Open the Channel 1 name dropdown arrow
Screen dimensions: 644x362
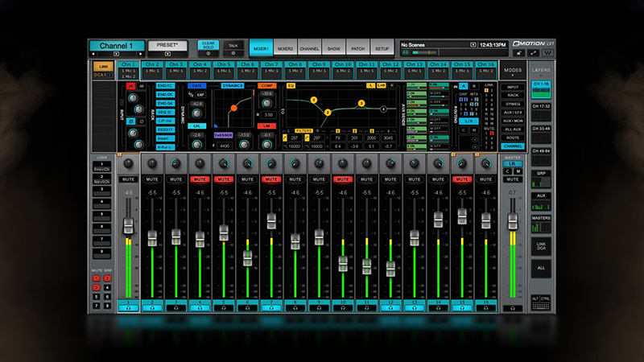[x=117, y=54]
